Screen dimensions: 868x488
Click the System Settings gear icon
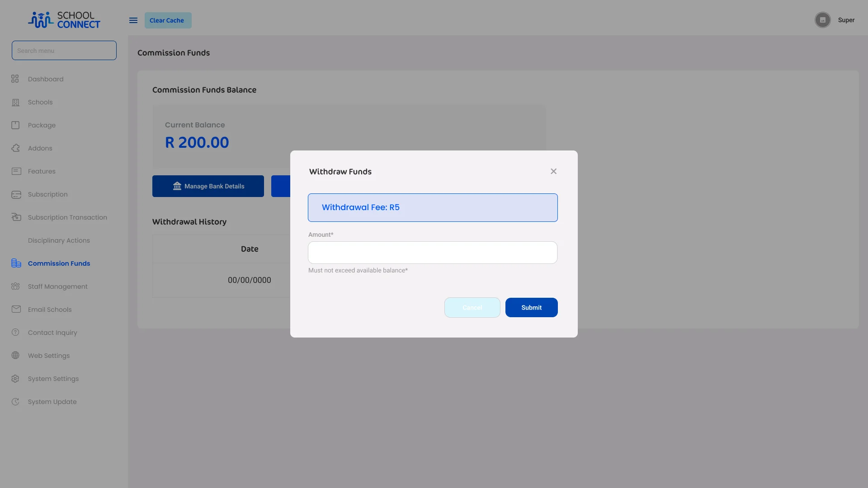click(x=15, y=379)
